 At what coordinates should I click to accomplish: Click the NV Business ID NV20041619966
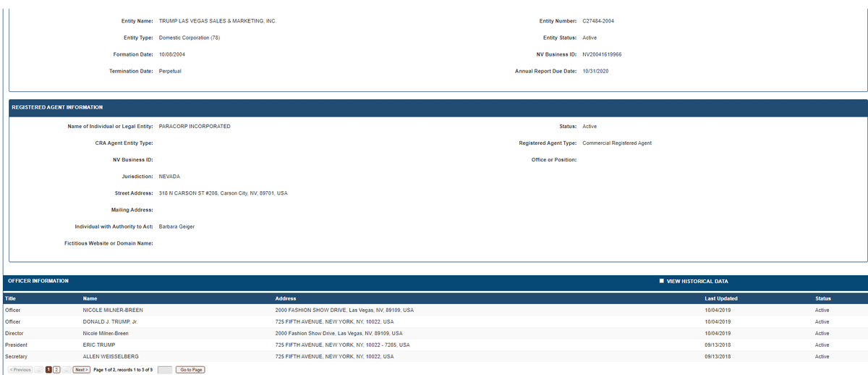602,54
